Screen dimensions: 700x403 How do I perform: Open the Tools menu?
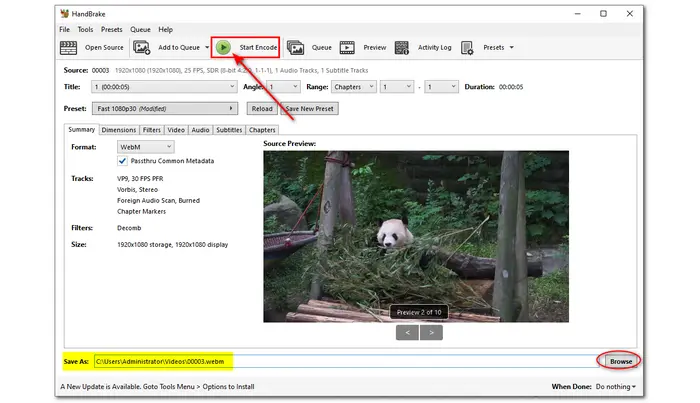tap(85, 30)
